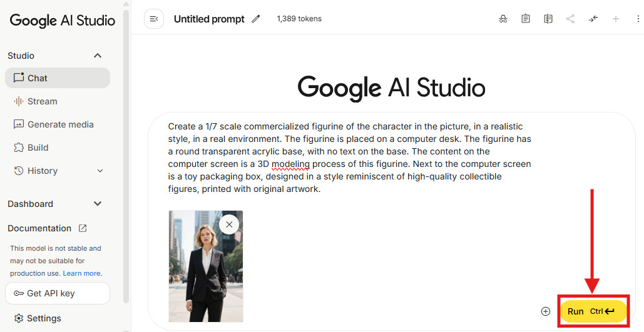644x332 pixels.
Task: Expand the Dashboard section
Action: [x=98, y=204]
